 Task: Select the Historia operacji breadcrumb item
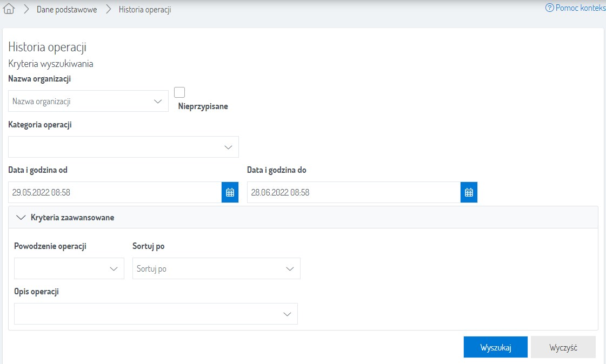(x=145, y=10)
